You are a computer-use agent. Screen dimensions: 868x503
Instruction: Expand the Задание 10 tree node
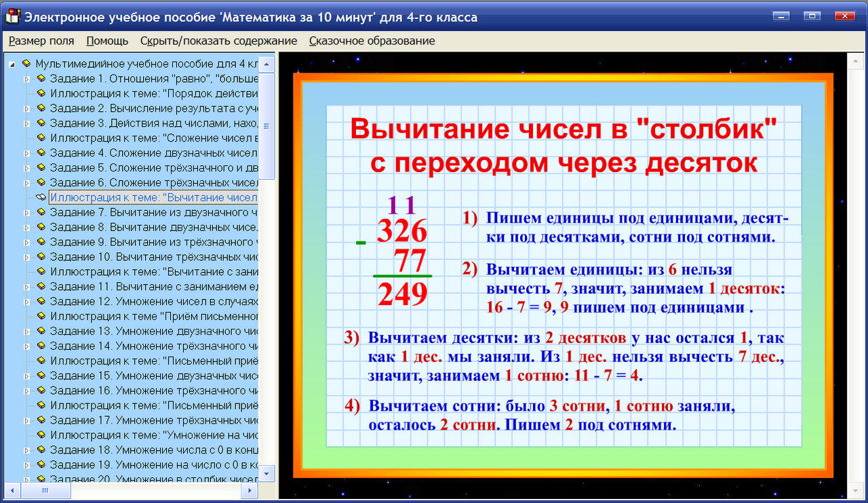pyautogui.click(x=27, y=257)
